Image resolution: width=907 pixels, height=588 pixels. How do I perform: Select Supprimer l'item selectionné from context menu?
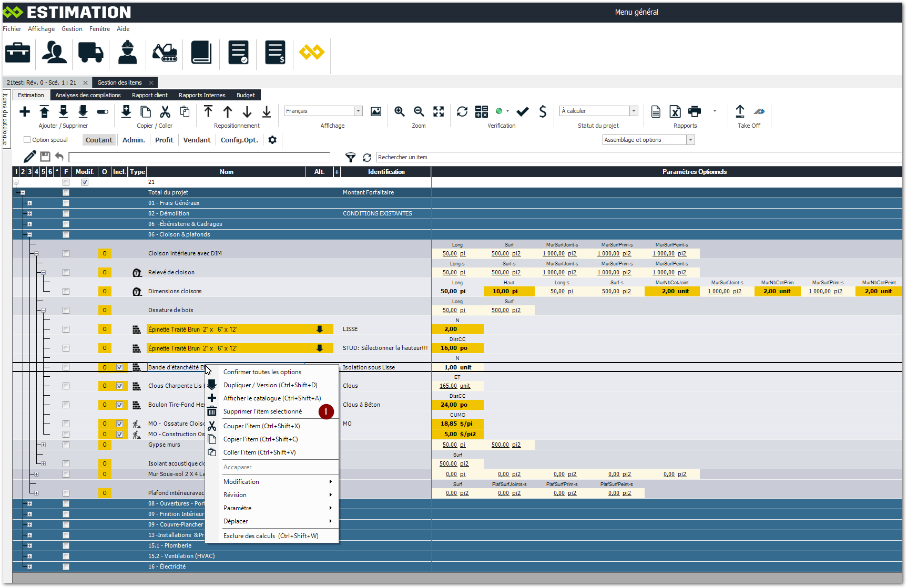click(x=262, y=411)
